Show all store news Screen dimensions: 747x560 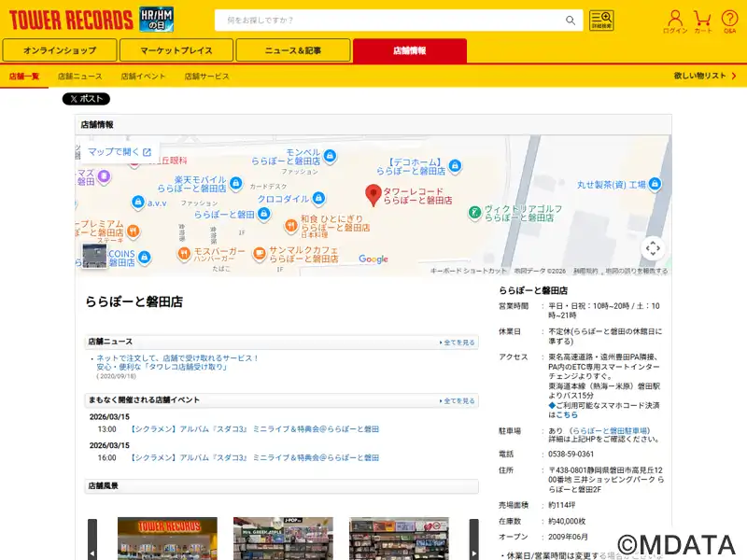tap(458, 343)
